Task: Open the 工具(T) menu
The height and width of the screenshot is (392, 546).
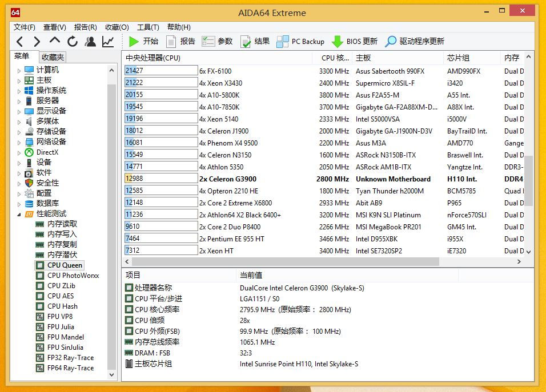Action: (148, 27)
